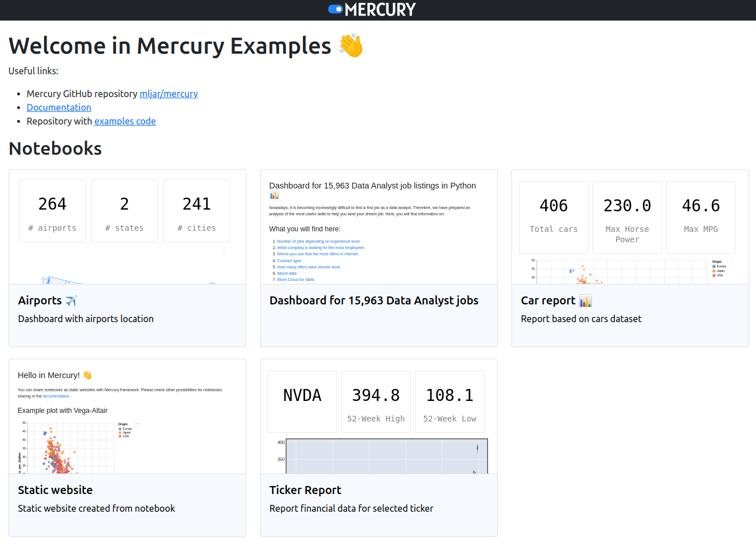756x546 pixels.
Task: Click the Mercury logo in the header
Action: (371, 9)
